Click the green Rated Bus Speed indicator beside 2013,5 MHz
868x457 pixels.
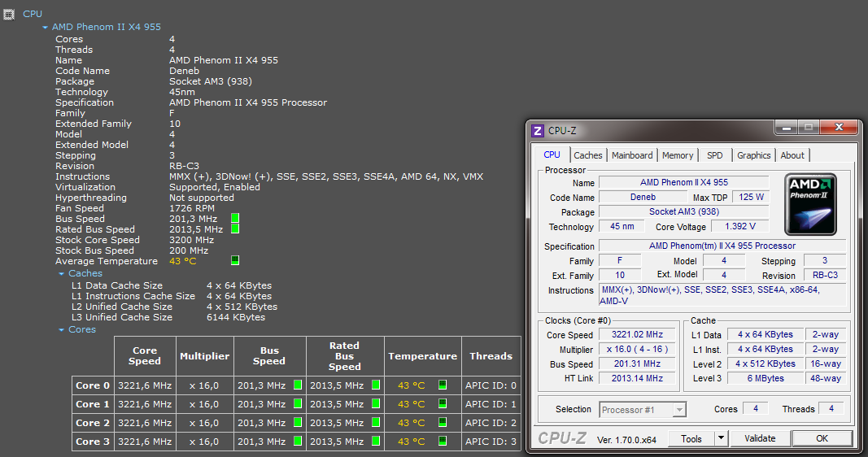pos(235,229)
